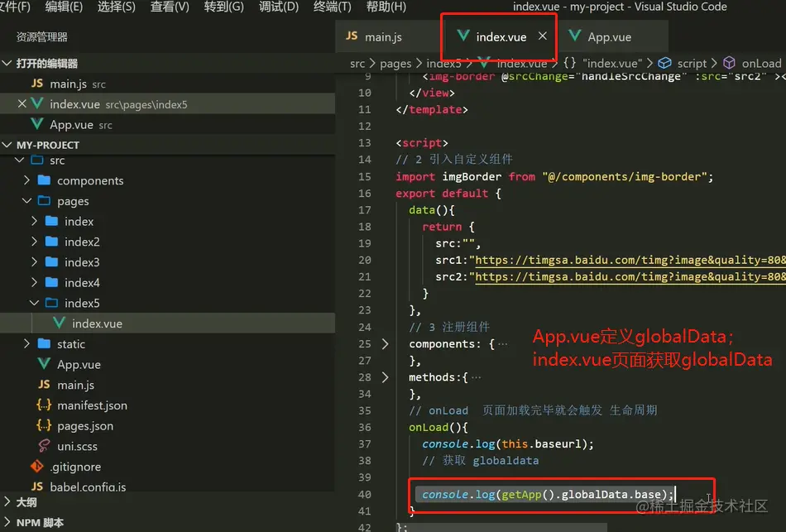Collapse the index5 folder chevron
This screenshot has height=532, width=786.
(34, 303)
